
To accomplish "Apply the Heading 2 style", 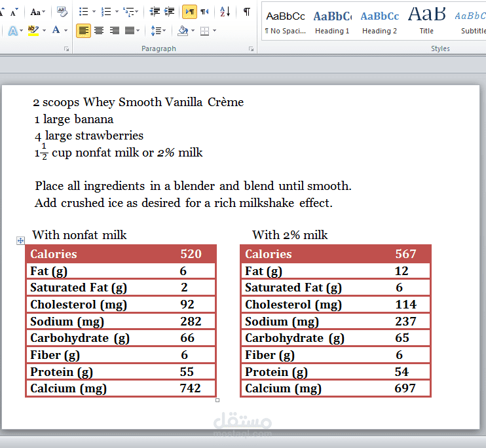I will [379, 21].
